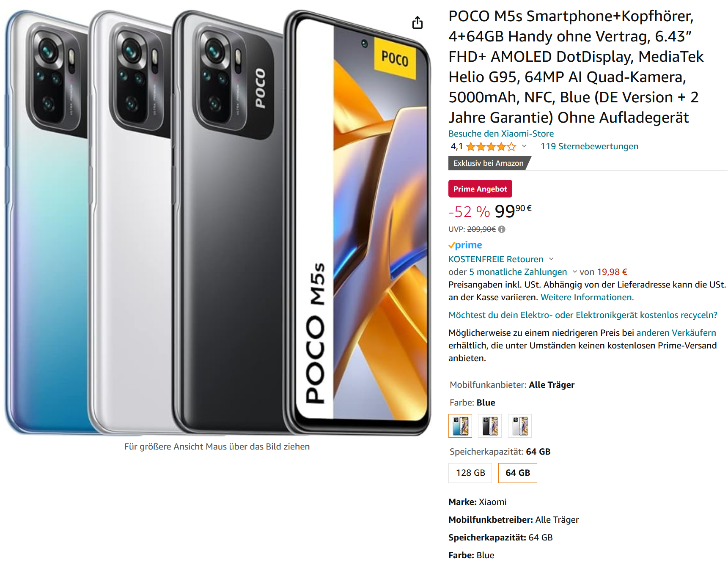The image size is (728, 565).
Task: Click the star rating icons
Action: [491, 147]
